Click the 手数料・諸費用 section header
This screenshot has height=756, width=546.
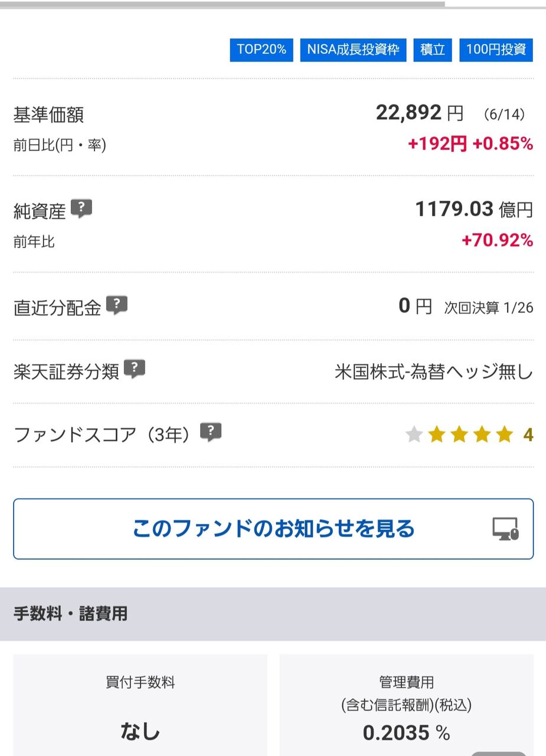click(x=273, y=614)
